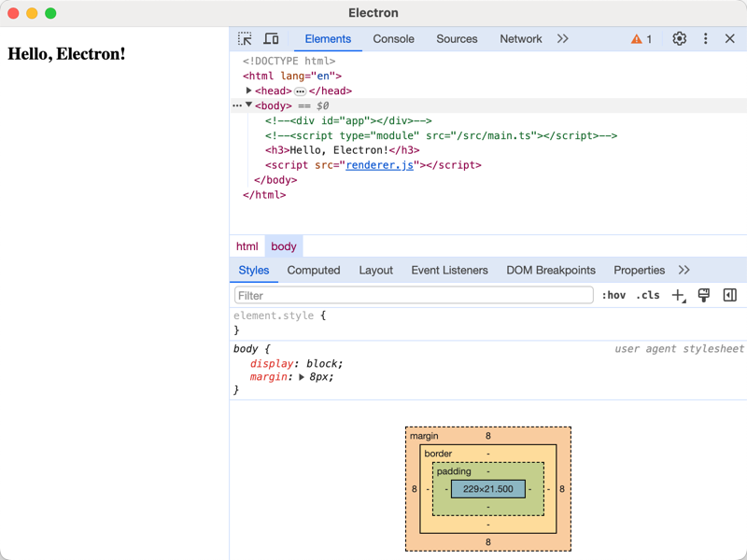Collapse the body element node
The width and height of the screenshot is (747, 560).
[249, 105]
